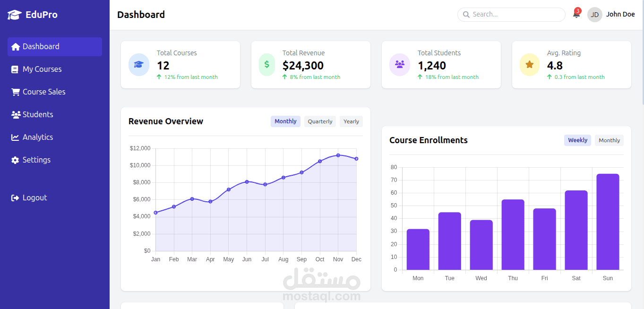Image resolution: width=644 pixels, height=309 pixels.
Task: Click the Dec revenue data point
Action: click(356, 159)
